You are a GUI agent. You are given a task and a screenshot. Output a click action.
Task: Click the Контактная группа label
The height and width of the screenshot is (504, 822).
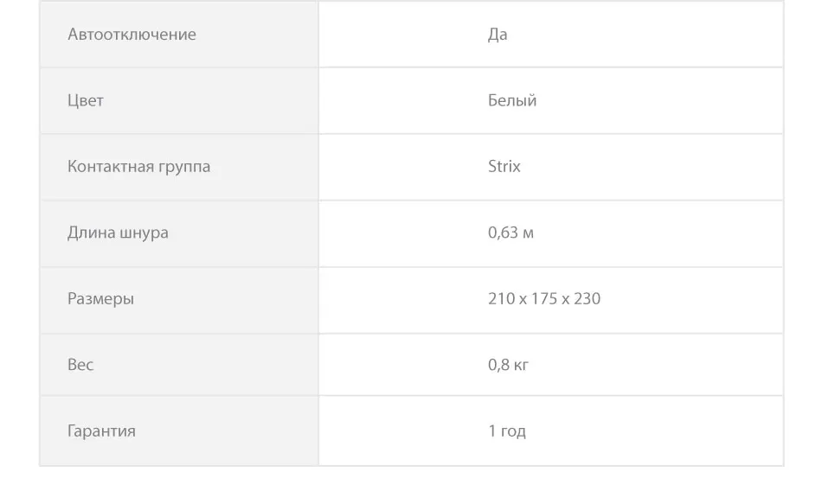(139, 167)
